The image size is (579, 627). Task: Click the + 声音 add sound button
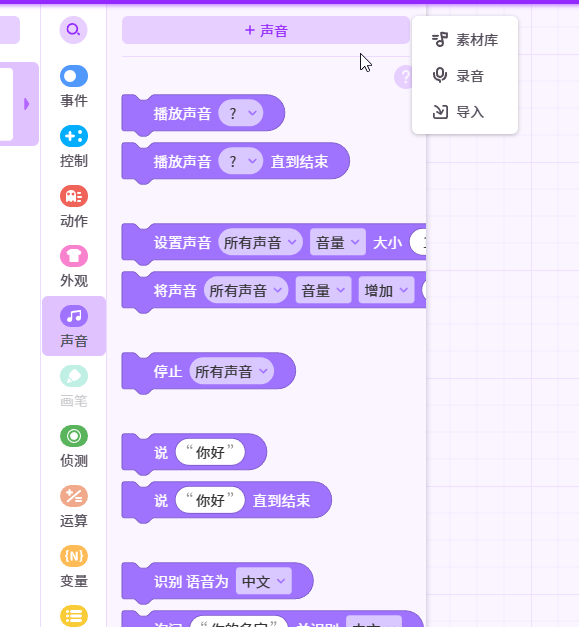[x=266, y=30]
